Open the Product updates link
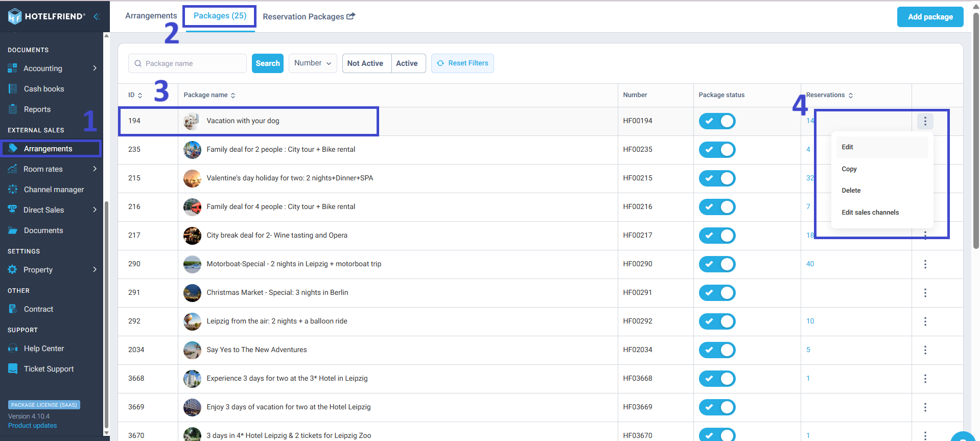The height and width of the screenshot is (441, 980). (x=32, y=426)
